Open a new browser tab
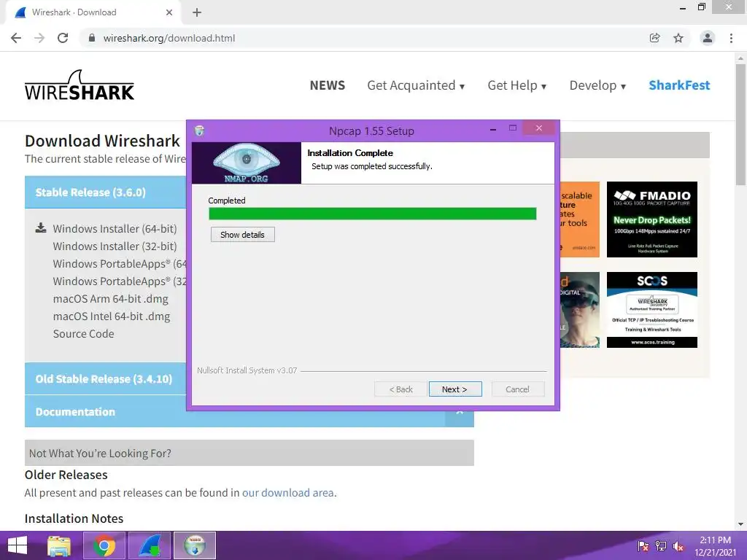747x560 pixels. (x=197, y=12)
